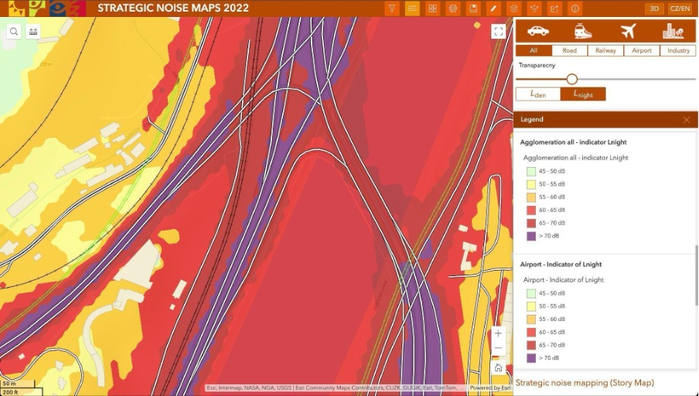Select the airplane noise source icon
This screenshot has width=699, height=396.
tap(628, 31)
